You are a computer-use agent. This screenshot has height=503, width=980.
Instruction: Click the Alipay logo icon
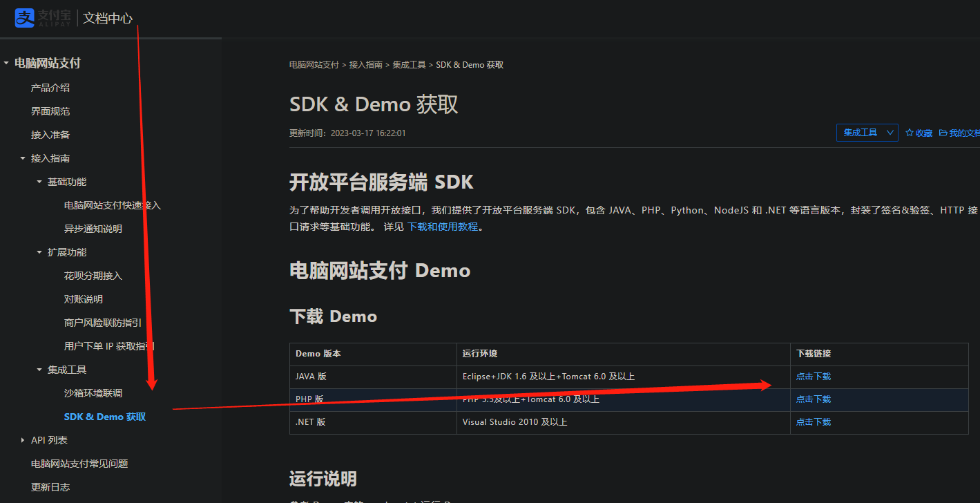[x=25, y=18]
